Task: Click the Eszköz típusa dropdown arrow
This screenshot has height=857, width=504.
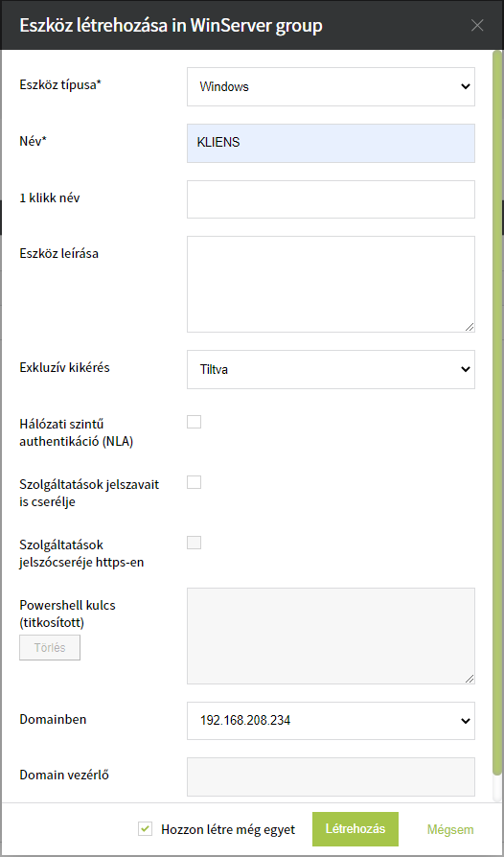Action: (x=466, y=86)
